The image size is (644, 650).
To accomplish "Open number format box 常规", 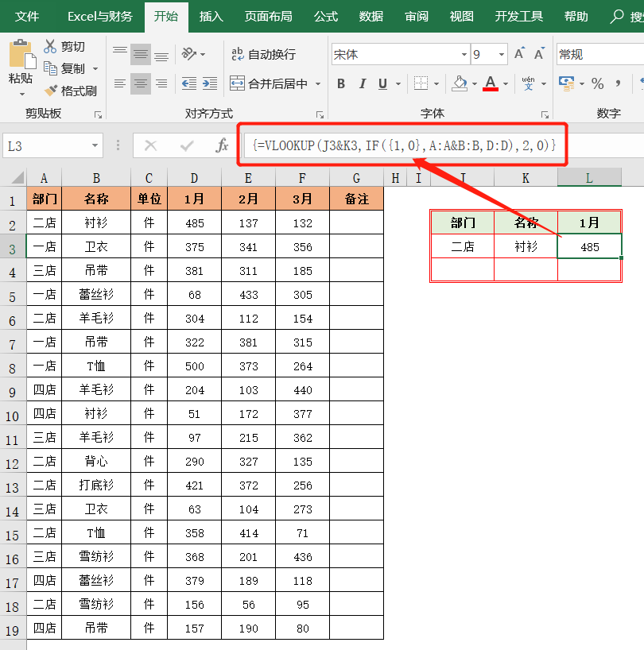I will click(x=600, y=54).
